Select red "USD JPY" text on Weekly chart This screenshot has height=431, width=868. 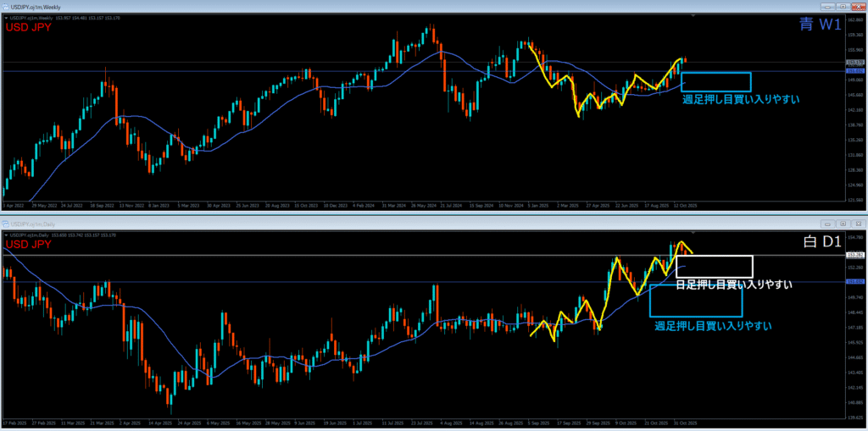tap(29, 27)
